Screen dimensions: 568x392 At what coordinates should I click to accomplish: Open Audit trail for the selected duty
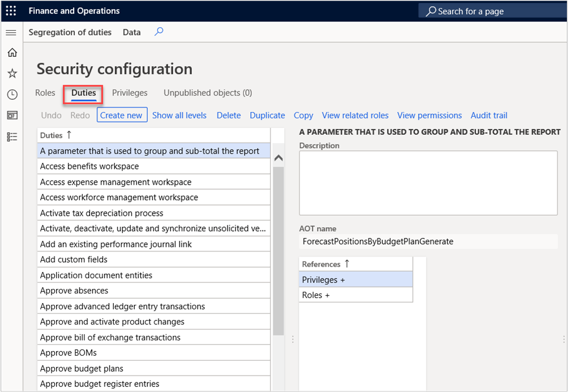489,115
